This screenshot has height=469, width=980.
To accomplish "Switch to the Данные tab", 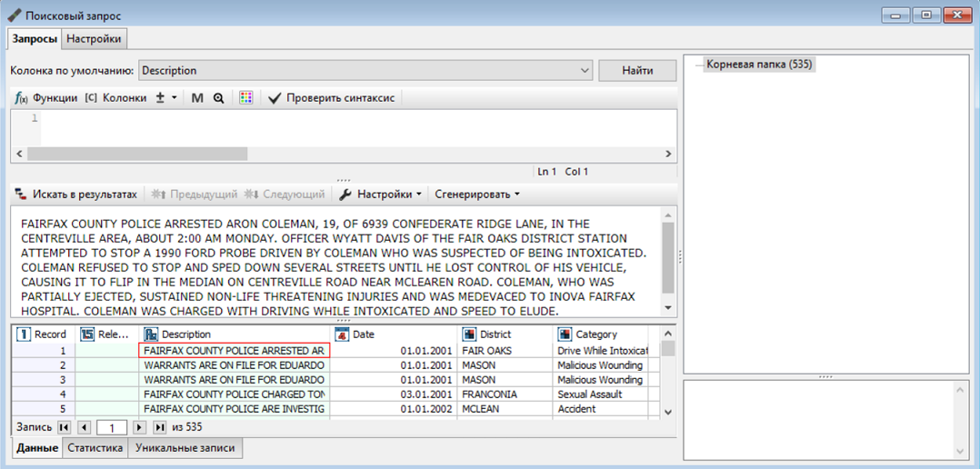I will click(36, 448).
